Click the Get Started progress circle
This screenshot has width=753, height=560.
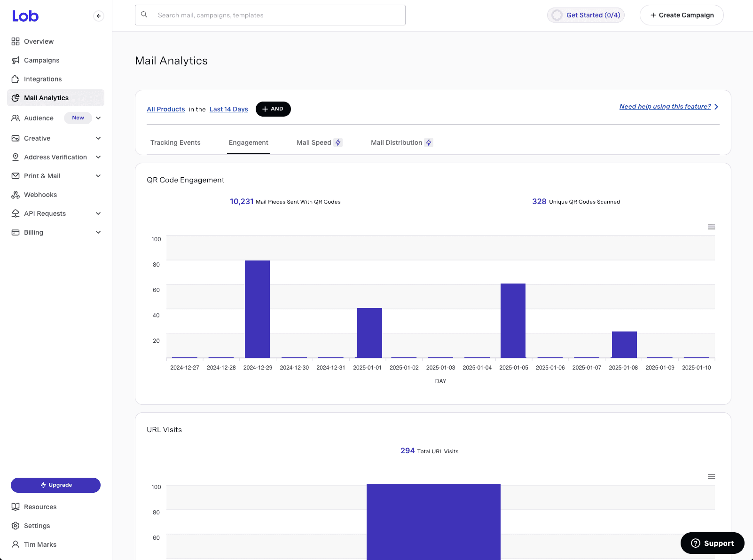[557, 15]
